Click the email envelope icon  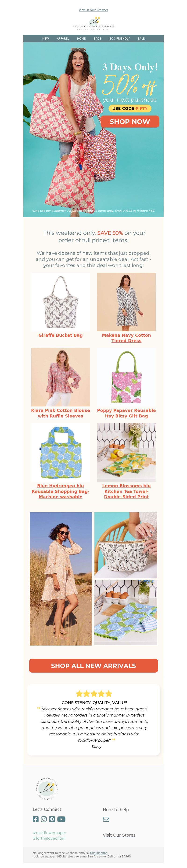point(106,819)
